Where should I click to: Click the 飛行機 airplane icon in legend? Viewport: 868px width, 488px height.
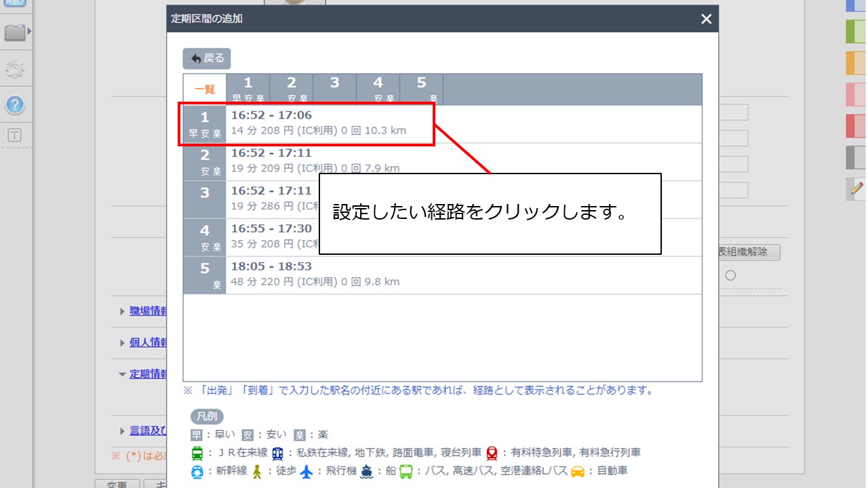[x=306, y=470]
